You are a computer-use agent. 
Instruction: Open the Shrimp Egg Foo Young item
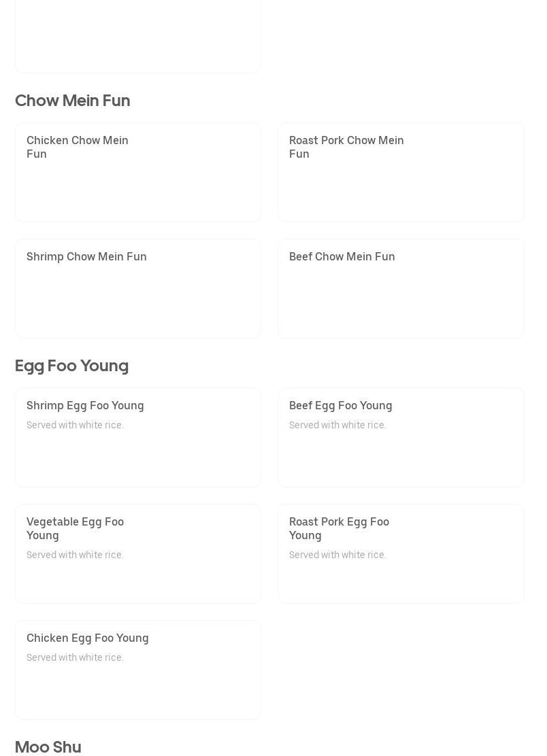pyautogui.click(x=138, y=437)
